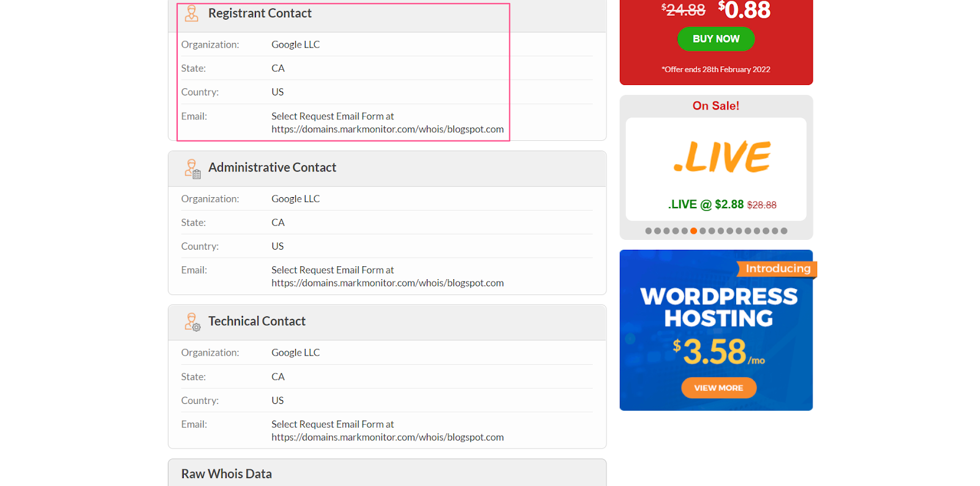This screenshot has height=486, width=980.
Task: Select the Technical Contact section heading
Action: click(x=257, y=321)
